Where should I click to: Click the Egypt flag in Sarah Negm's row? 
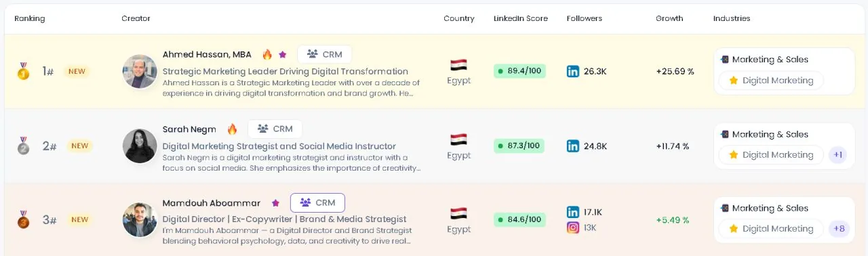point(458,140)
